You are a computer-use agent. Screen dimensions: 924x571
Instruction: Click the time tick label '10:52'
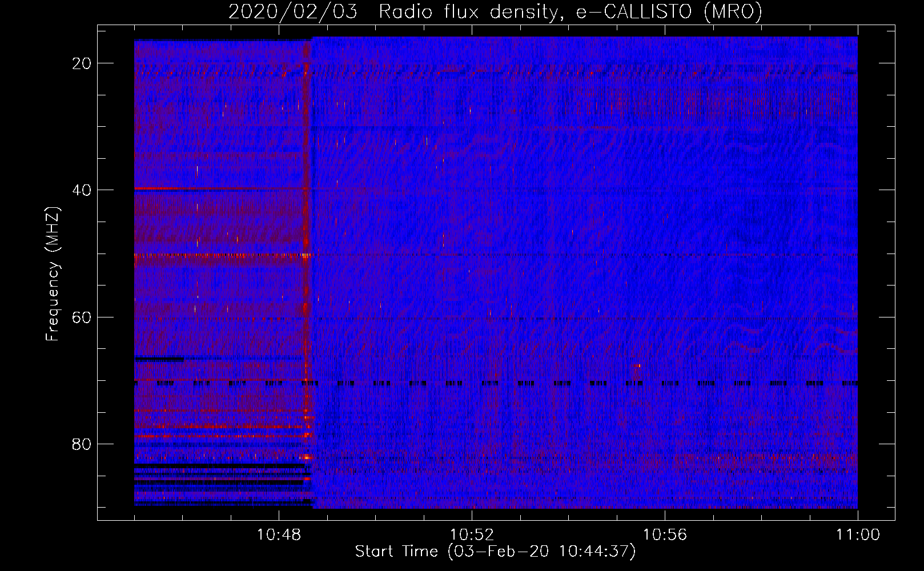(472, 535)
